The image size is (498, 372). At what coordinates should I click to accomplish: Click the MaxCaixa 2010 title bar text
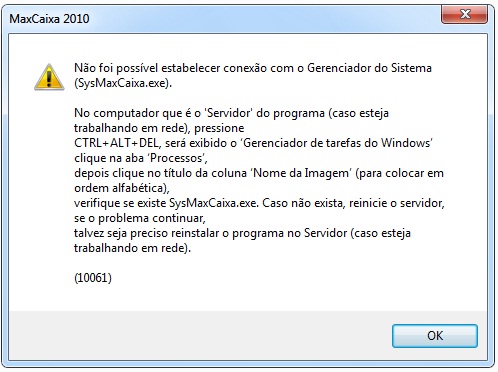(x=49, y=19)
